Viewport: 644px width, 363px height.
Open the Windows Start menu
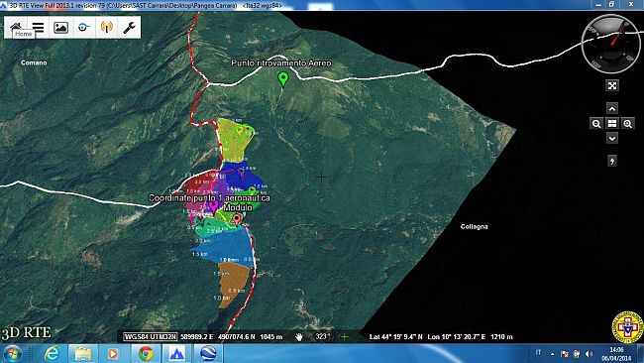click(12, 353)
